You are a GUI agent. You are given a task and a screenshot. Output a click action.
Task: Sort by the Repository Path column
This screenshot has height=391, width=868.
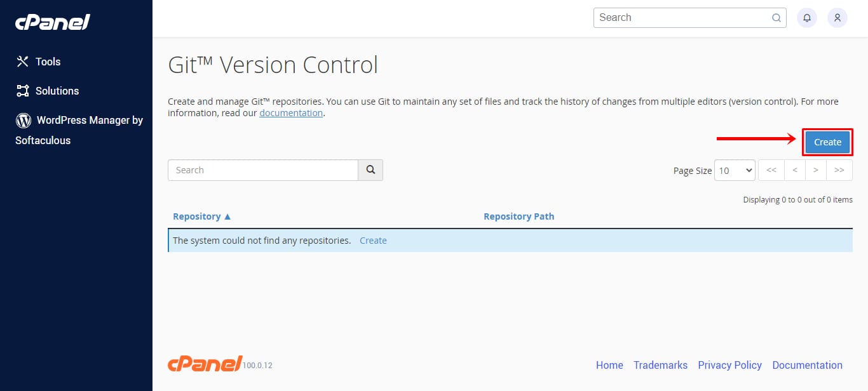point(519,216)
